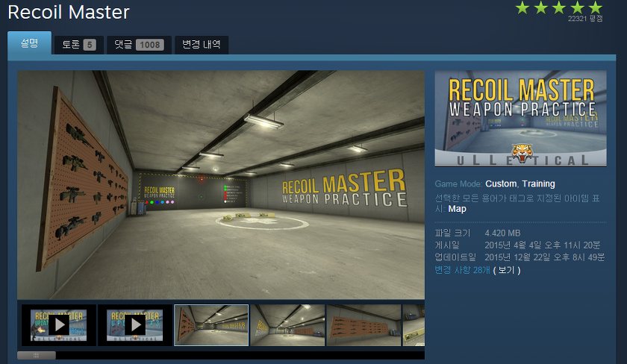Switch to the 변경 내역 tab
The width and height of the screenshot is (627, 364).
[x=202, y=45]
